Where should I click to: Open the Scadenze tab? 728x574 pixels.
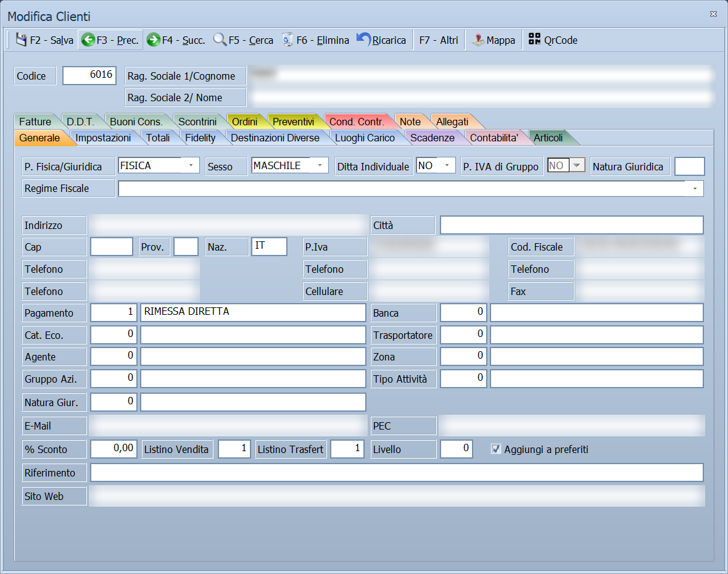coord(432,138)
